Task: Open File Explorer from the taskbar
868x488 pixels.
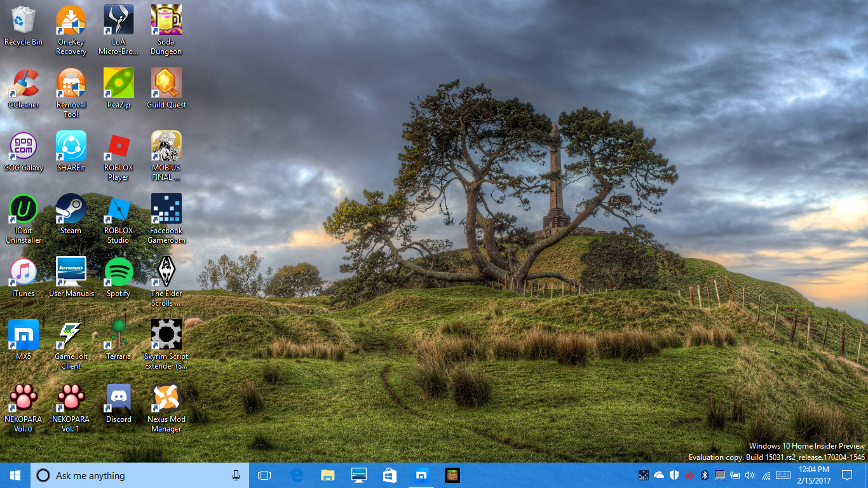Action: tap(327, 475)
